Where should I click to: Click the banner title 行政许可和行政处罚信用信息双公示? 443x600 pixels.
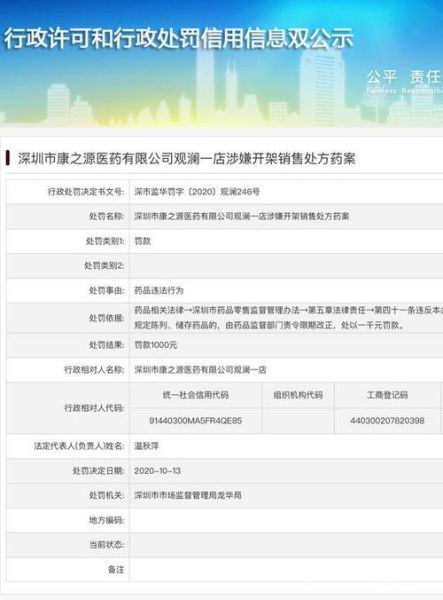(179, 38)
